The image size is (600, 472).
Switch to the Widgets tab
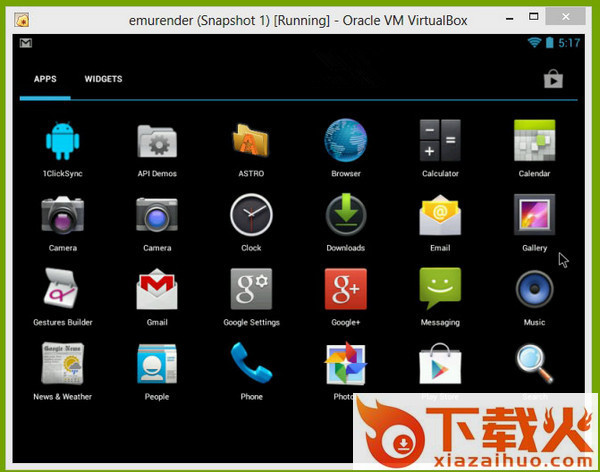pyautogui.click(x=103, y=79)
